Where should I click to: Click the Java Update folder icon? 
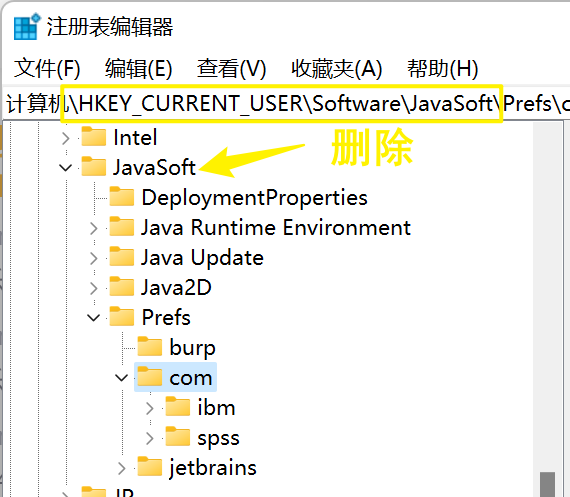coord(121,256)
